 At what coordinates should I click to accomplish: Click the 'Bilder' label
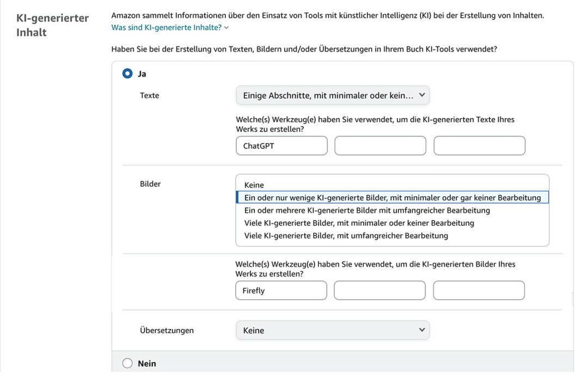coord(150,184)
